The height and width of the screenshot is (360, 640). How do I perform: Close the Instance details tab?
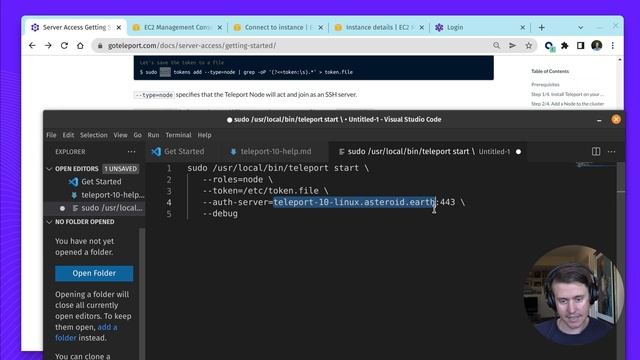(x=422, y=27)
